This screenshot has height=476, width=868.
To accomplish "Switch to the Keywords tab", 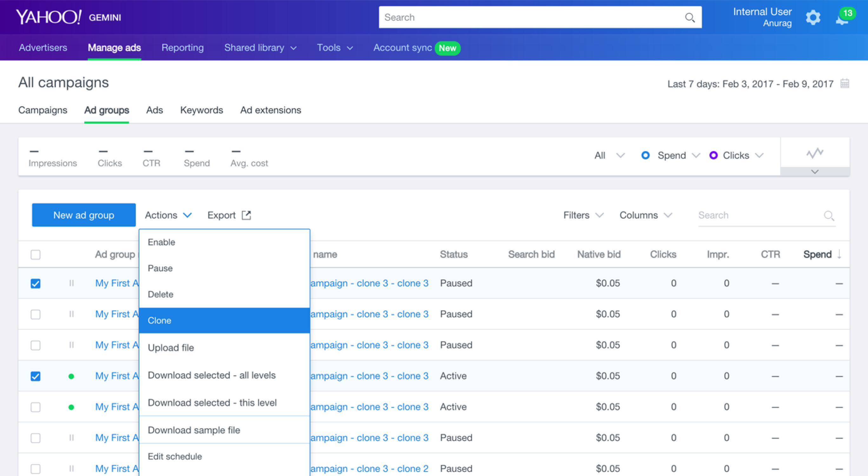I will coord(202,110).
